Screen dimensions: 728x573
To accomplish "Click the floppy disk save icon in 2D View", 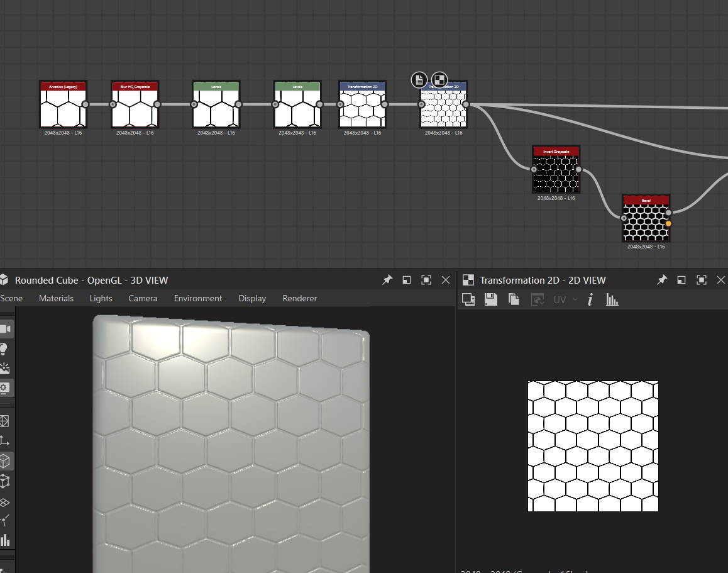I will (491, 300).
